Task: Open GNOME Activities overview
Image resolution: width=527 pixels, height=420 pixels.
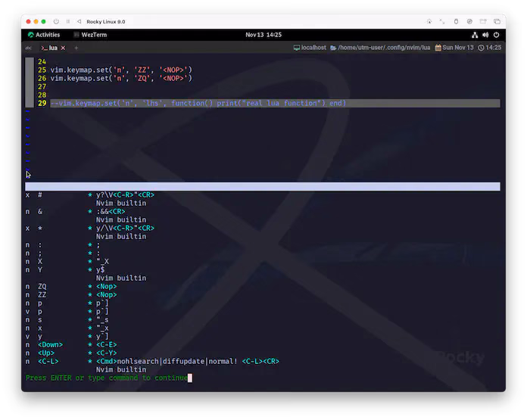Action: click(x=44, y=35)
